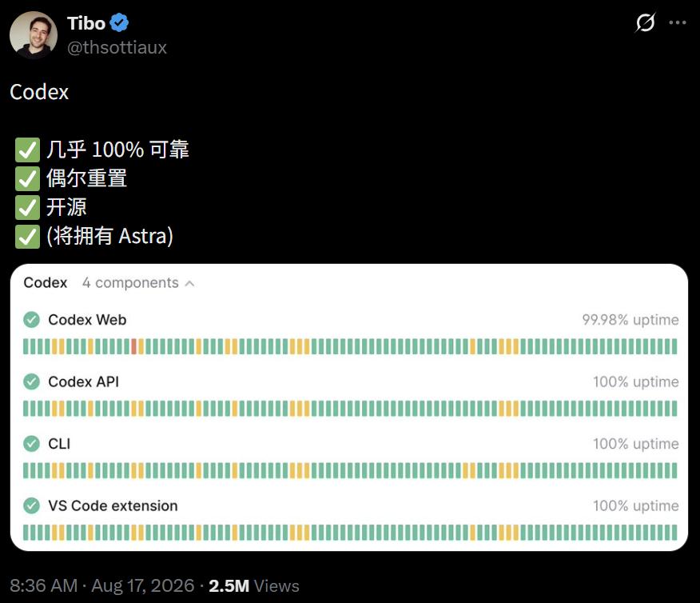Click the 99.98% uptime label
Viewport: 700px width, 603px height.
click(630, 320)
